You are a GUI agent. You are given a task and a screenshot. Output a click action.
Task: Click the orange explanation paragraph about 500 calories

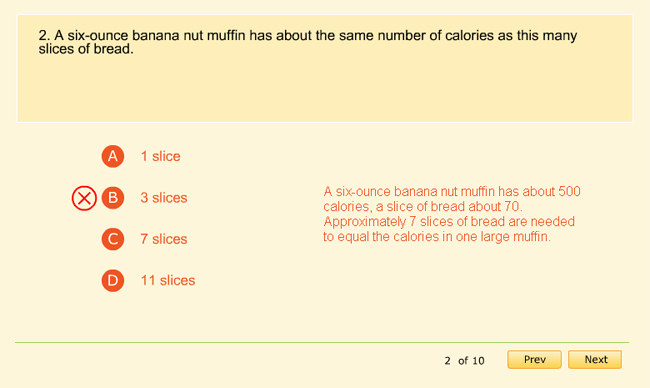click(452, 214)
